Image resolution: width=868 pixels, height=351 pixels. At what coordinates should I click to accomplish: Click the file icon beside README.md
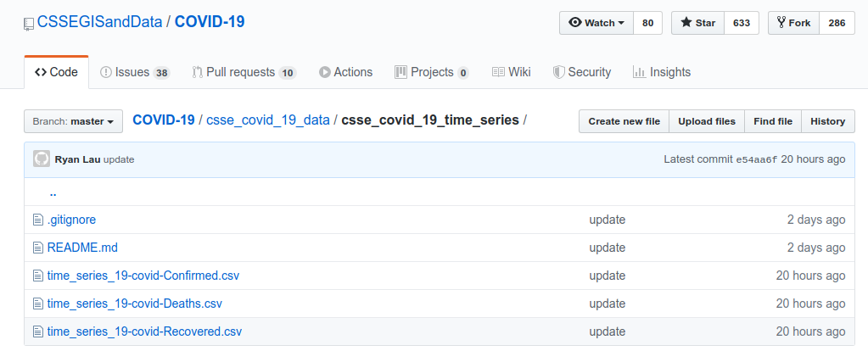pos(37,248)
